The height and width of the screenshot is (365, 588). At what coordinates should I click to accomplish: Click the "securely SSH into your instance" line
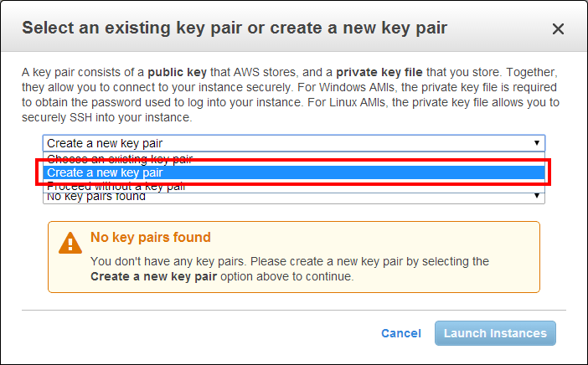tap(107, 117)
